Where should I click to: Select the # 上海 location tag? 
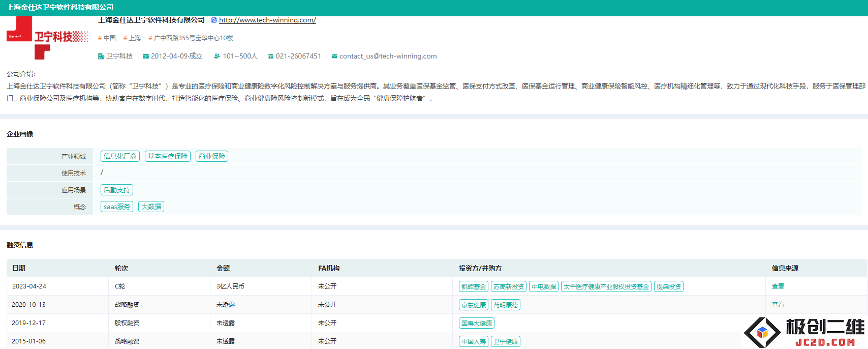click(132, 38)
